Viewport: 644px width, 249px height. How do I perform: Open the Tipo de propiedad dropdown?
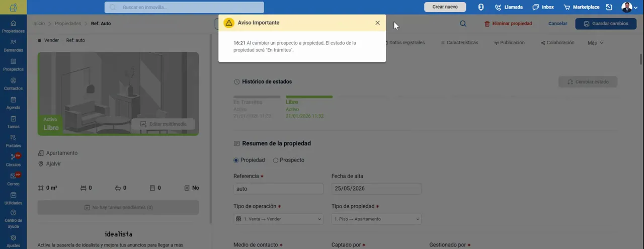376,219
